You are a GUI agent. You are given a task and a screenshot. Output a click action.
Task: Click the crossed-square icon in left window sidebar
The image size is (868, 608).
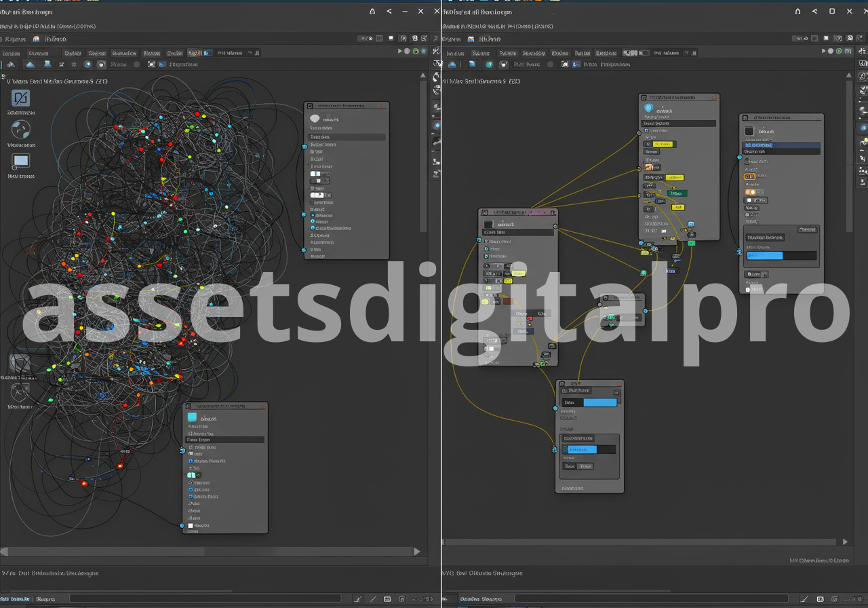(x=21, y=98)
